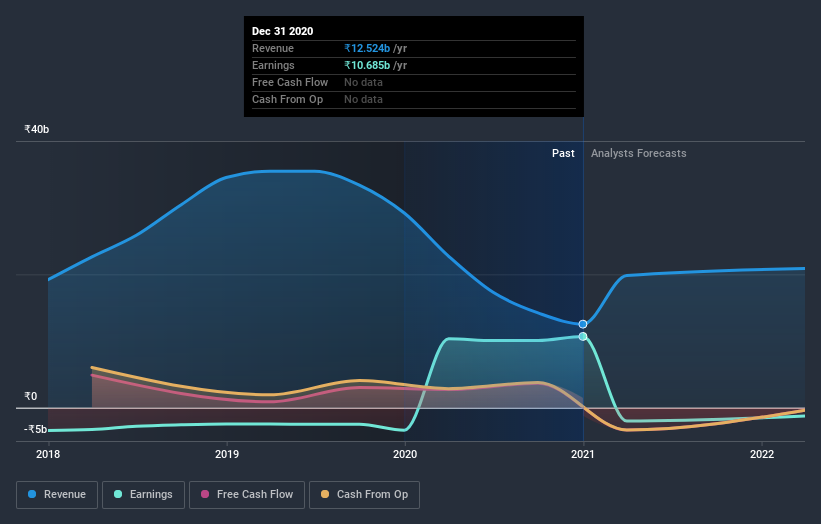Click the 2021 x-axis label

pos(583,454)
